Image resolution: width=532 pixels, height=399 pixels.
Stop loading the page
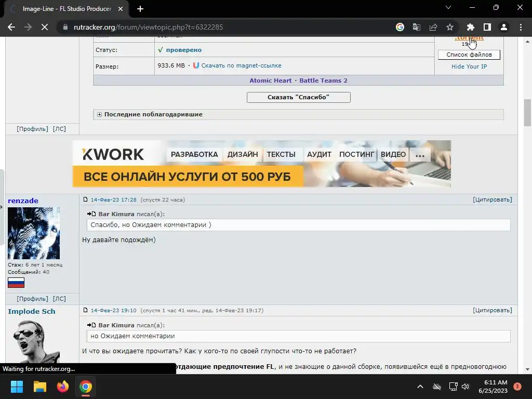45,27
